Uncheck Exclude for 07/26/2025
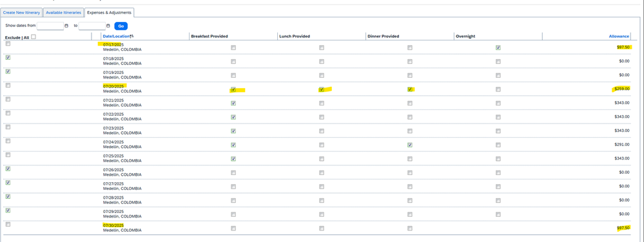The height and width of the screenshot is (242, 644). point(8,169)
